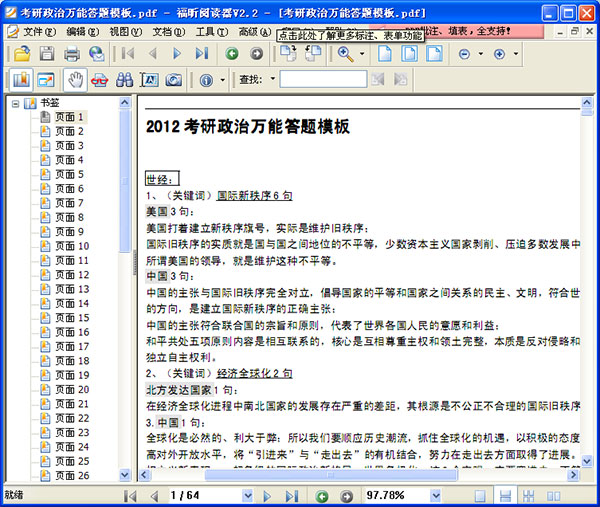600x507 pixels.
Task: Open the 编辑 menu
Action: (82, 32)
